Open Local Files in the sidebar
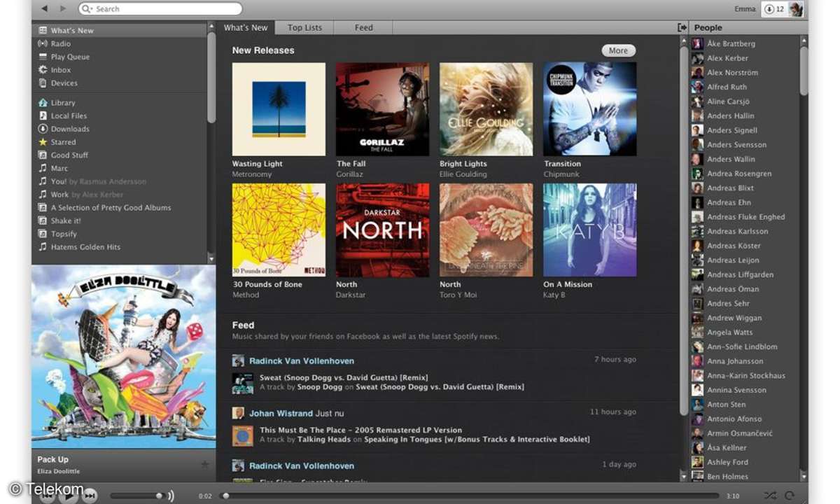Screen dimensions: 840x504 pyautogui.click(x=119, y=115)
